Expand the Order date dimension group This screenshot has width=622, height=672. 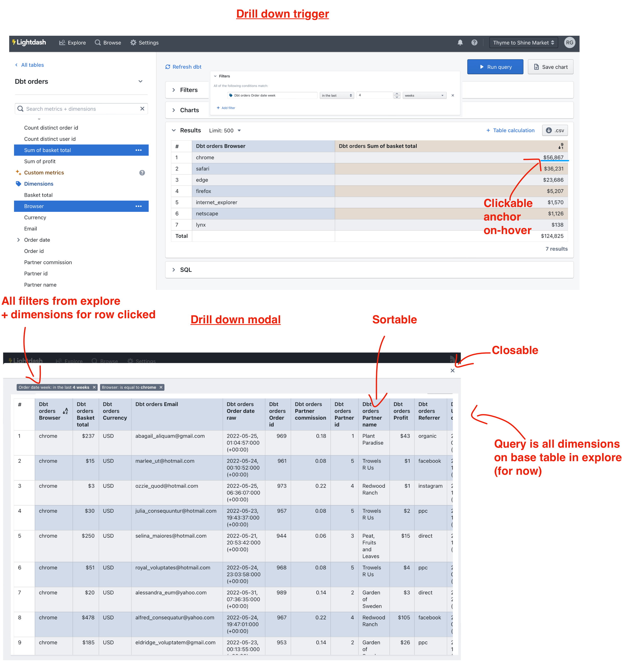click(18, 240)
